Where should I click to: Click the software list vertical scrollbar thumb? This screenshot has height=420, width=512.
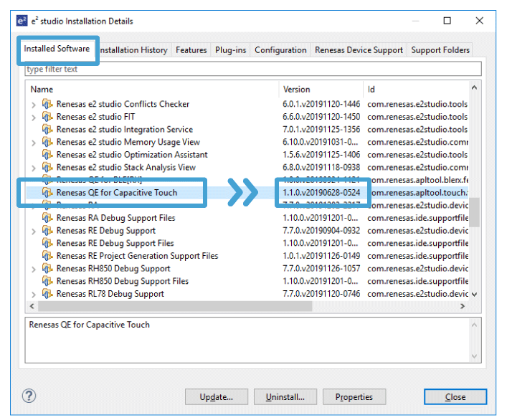tap(475, 212)
